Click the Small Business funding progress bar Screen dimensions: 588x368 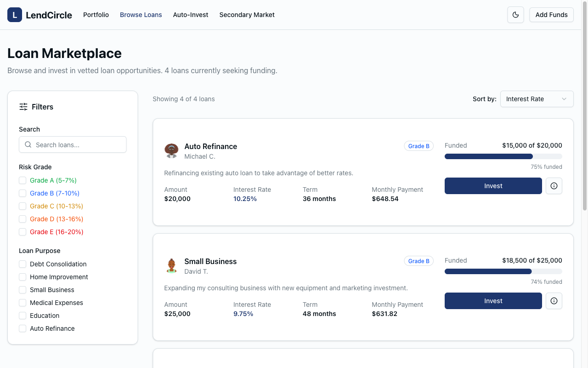[503, 271]
